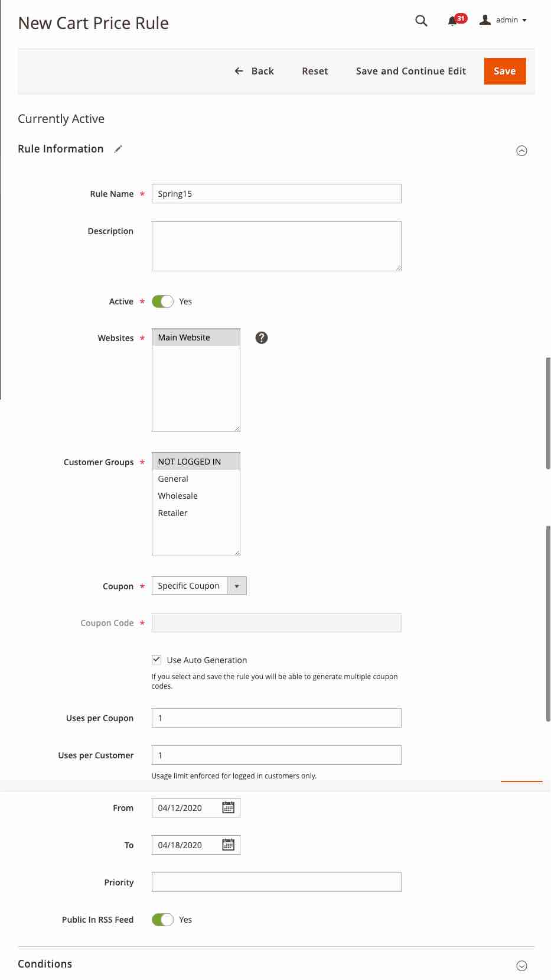Viewport: 551px width, 980px height.
Task: Disable the Active toggle
Action: point(162,301)
